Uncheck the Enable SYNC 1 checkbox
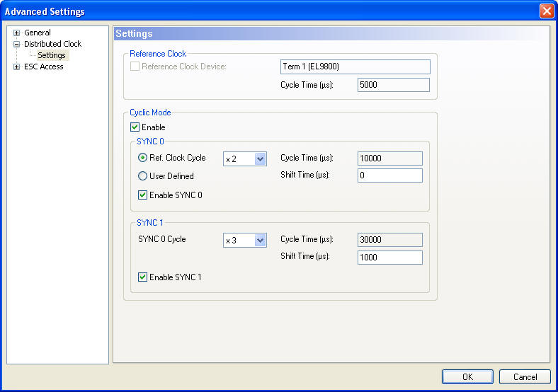This screenshot has width=558, height=392. [x=142, y=277]
